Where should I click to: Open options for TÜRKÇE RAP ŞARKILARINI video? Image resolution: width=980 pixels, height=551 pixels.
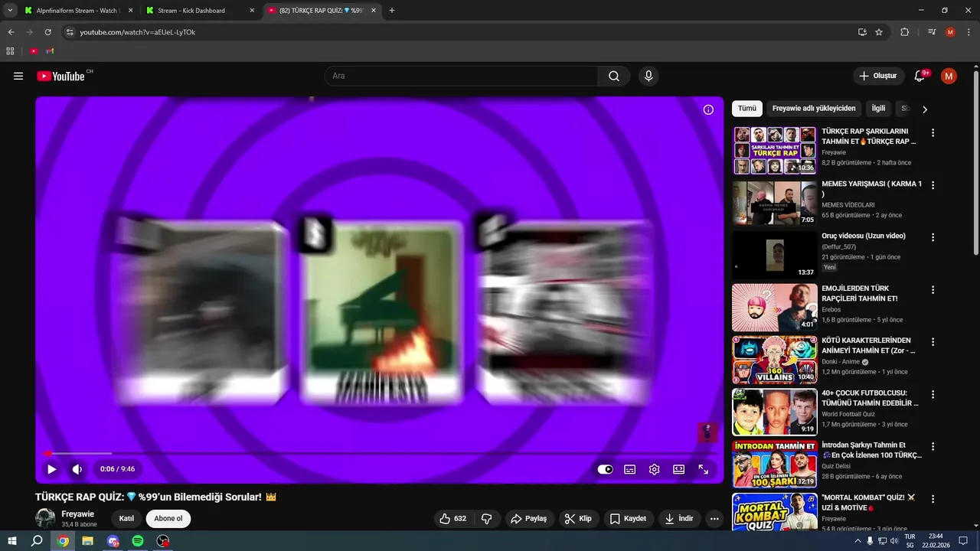point(933,133)
